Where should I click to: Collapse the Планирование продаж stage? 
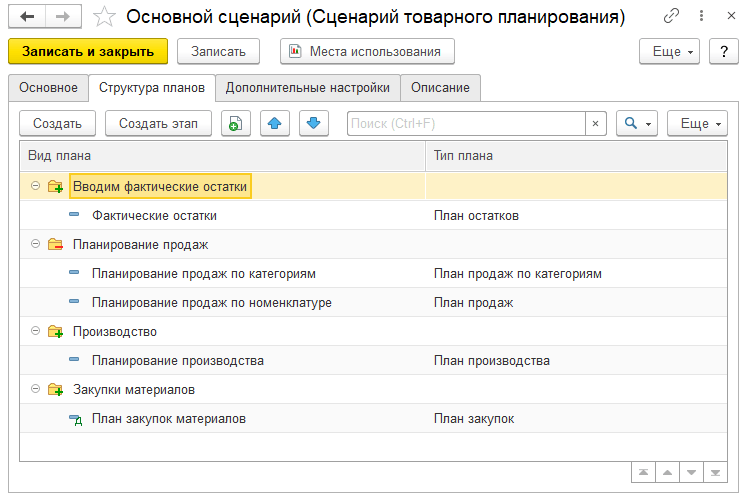[x=35, y=244]
